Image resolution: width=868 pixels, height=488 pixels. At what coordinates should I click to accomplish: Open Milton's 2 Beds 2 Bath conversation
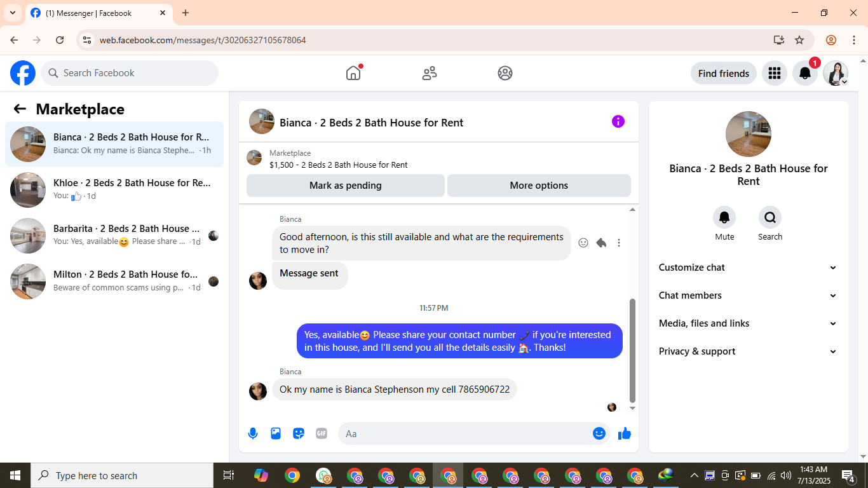(114, 281)
